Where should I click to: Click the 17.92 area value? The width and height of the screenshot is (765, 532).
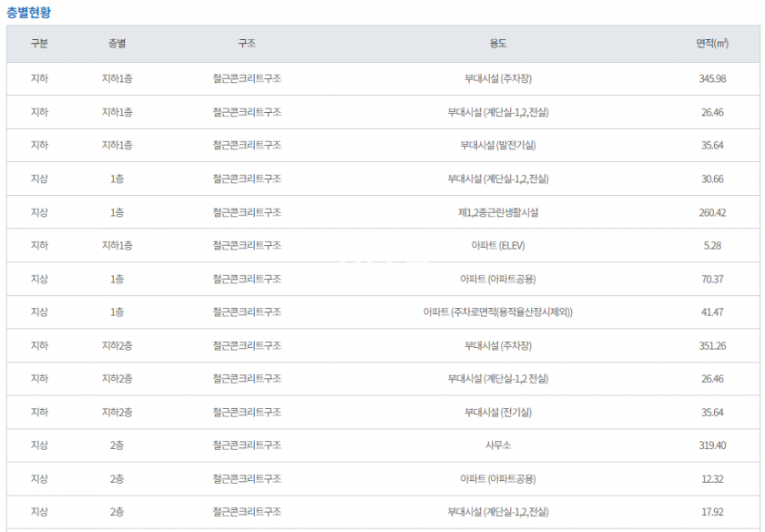712,512
